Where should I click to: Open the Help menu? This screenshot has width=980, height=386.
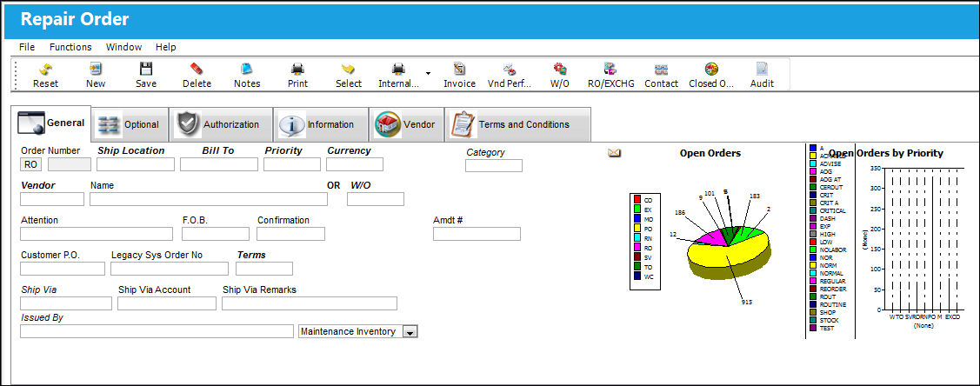pyautogui.click(x=165, y=47)
